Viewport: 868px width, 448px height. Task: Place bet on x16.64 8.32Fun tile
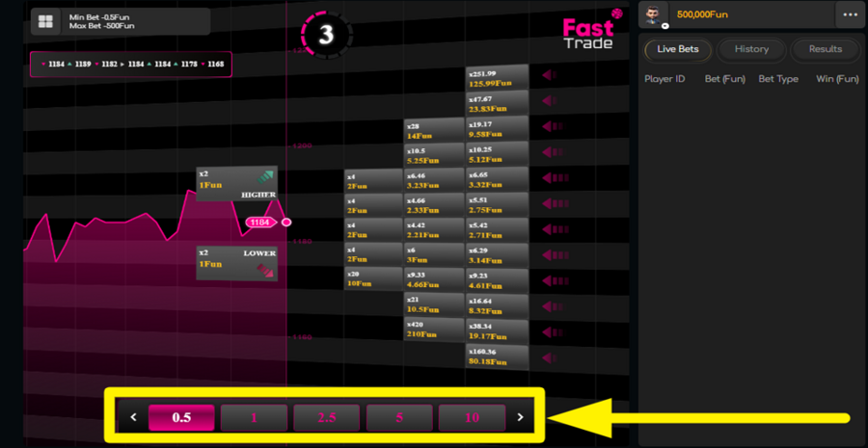(x=497, y=307)
